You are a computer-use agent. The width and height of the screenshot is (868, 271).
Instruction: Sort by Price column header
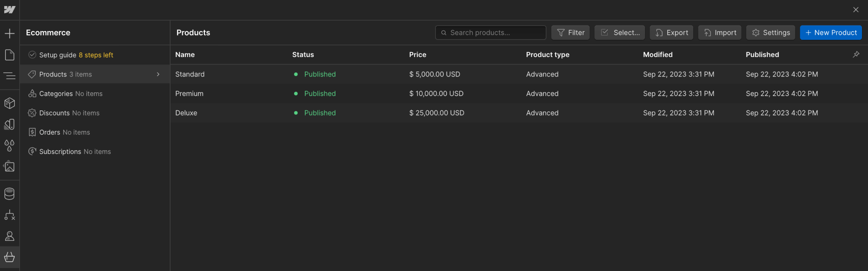pos(418,54)
